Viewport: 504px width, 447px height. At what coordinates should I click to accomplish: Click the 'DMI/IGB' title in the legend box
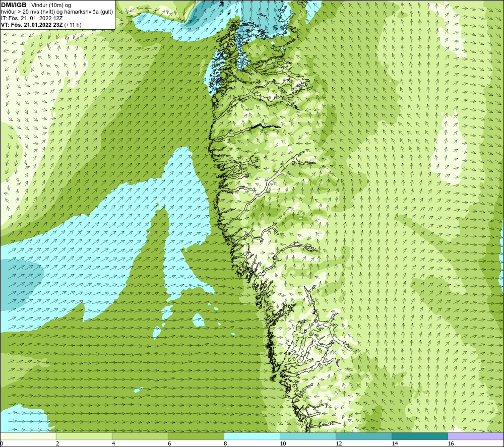[x=14, y=5]
